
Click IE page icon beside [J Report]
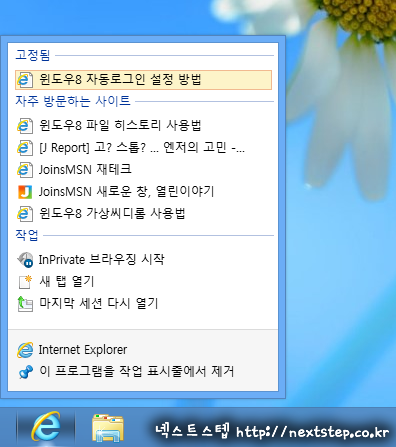tap(25, 148)
